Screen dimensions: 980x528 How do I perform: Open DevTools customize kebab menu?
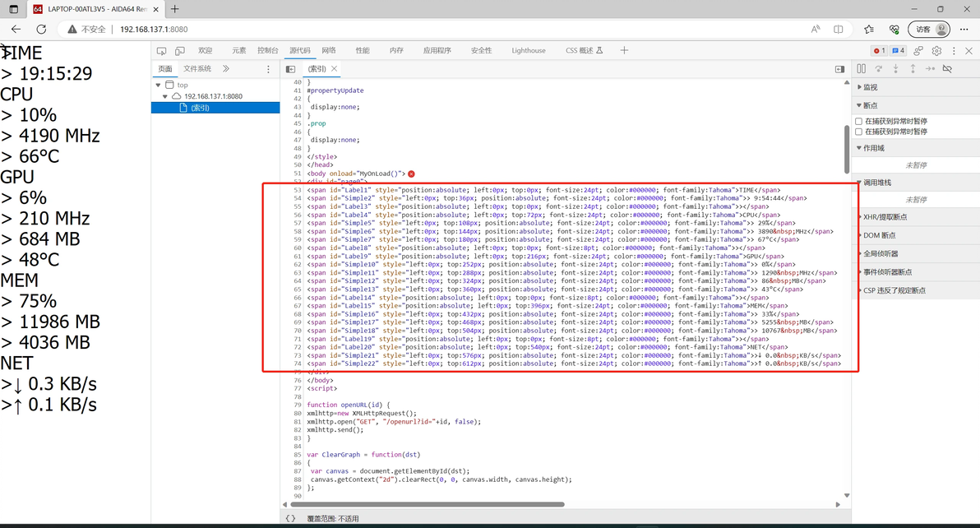954,51
